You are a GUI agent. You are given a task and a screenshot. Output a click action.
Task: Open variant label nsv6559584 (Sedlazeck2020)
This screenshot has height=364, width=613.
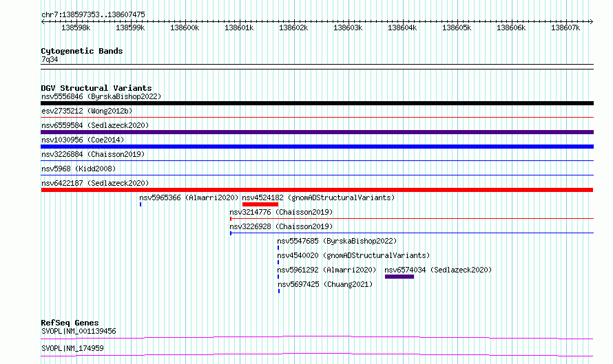coord(95,125)
